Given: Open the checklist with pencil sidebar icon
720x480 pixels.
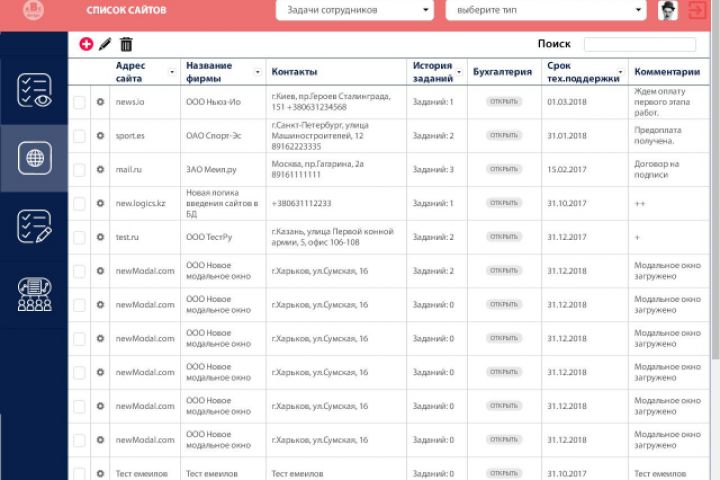Looking at the screenshot, I should tap(34, 226).
